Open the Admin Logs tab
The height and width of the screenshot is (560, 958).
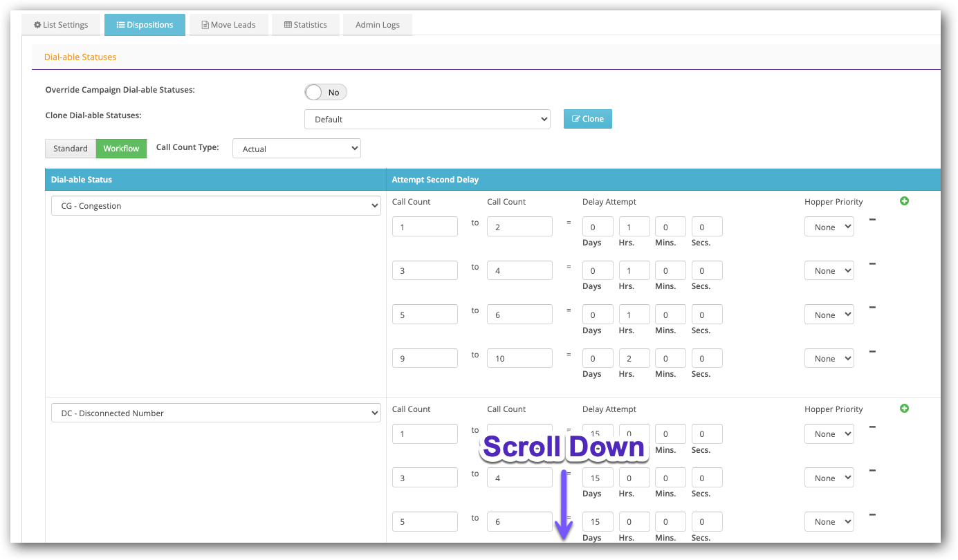(378, 25)
